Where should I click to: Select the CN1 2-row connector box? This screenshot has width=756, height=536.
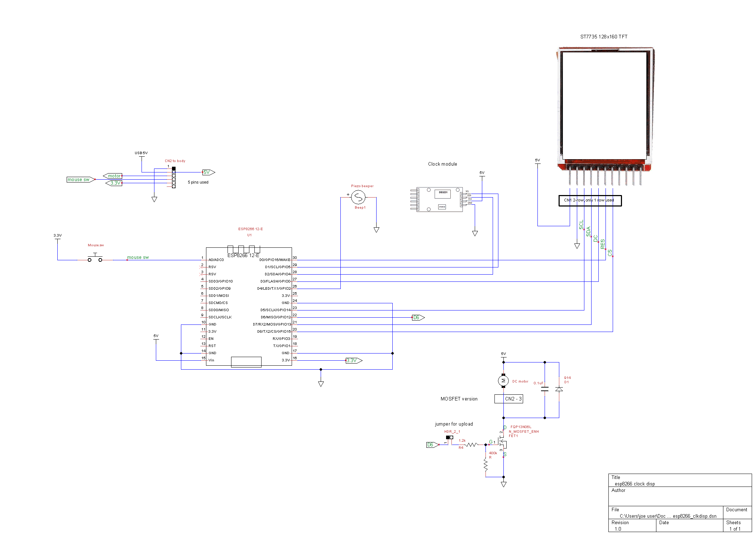[590, 200]
